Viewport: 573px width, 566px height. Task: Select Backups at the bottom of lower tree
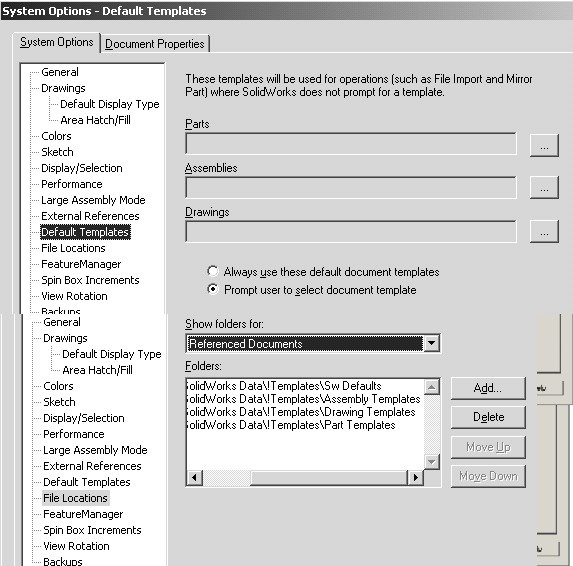click(x=63, y=561)
